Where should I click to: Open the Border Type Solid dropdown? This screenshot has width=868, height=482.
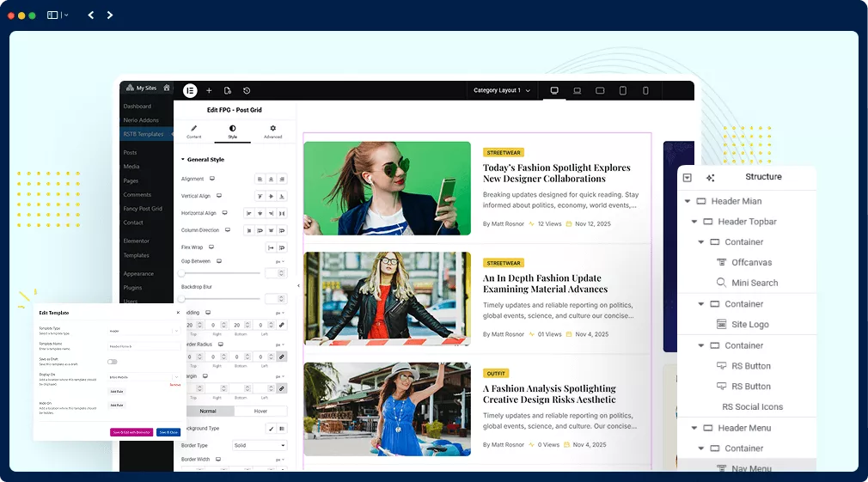coord(259,445)
